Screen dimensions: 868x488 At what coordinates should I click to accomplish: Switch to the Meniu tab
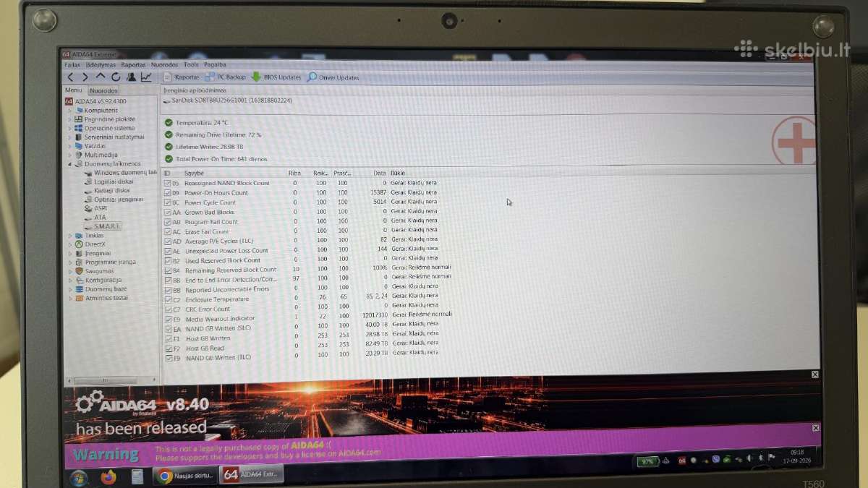click(74, 90)
